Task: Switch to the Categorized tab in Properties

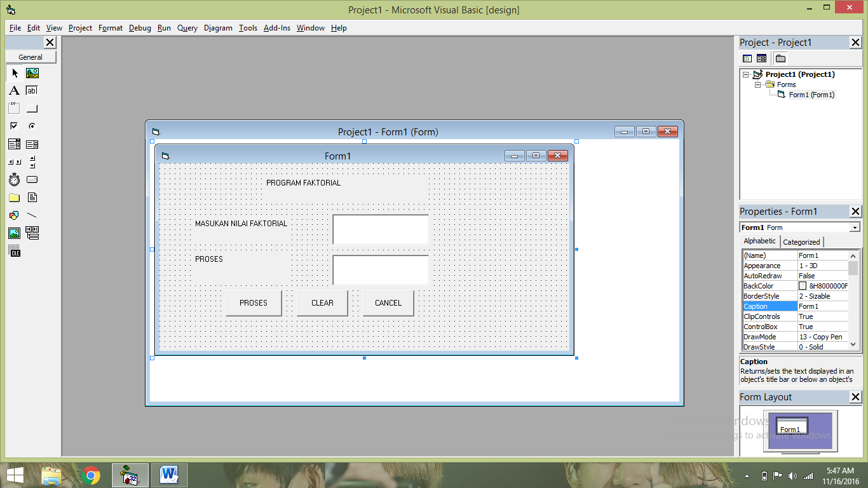Action: [801, 241]
